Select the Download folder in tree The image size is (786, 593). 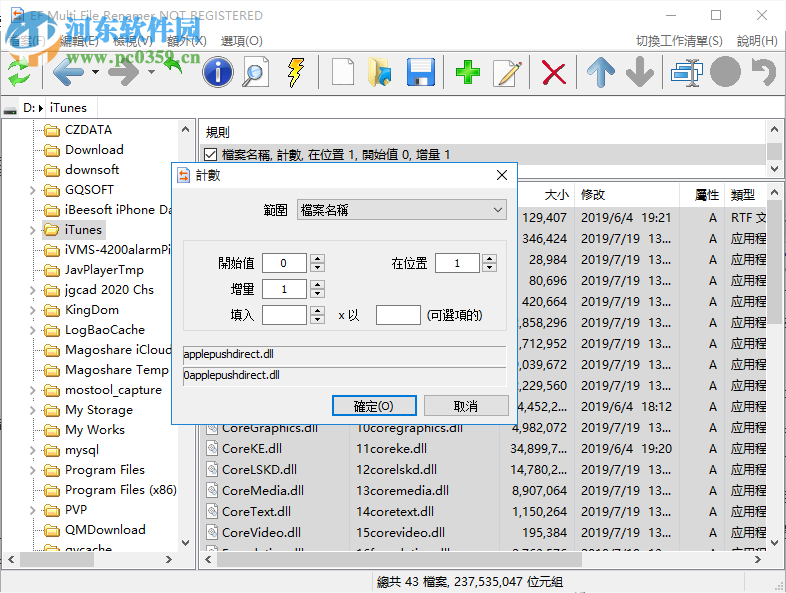pos(94,150)
